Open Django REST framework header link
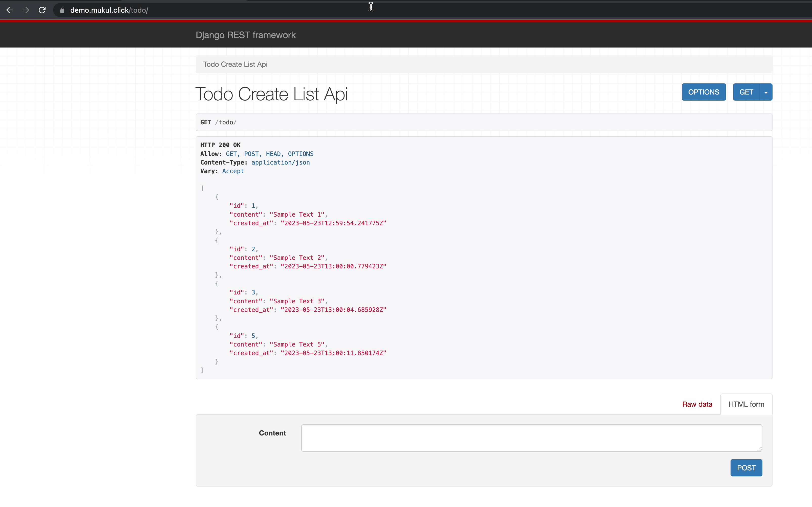 [246, 35]
